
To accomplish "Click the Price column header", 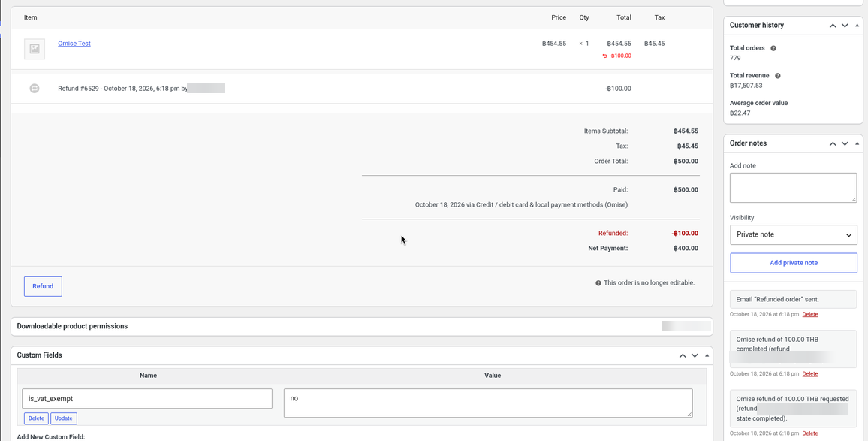I will (559, 18).
